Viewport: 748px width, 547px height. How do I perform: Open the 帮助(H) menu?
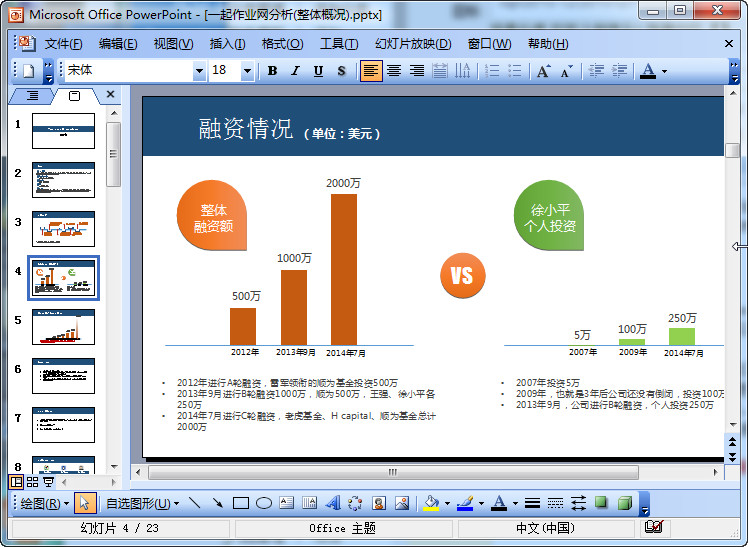click(x=548, y=44)
